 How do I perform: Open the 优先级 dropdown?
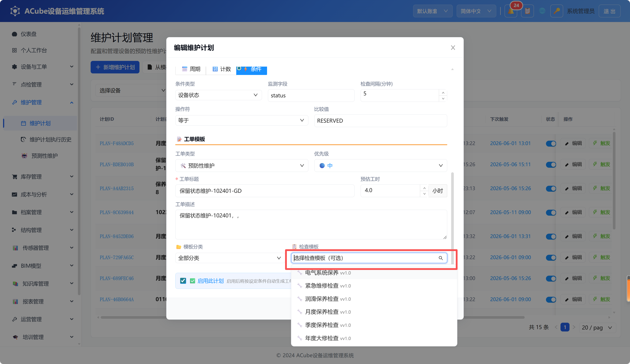click(x=381, y=166)
